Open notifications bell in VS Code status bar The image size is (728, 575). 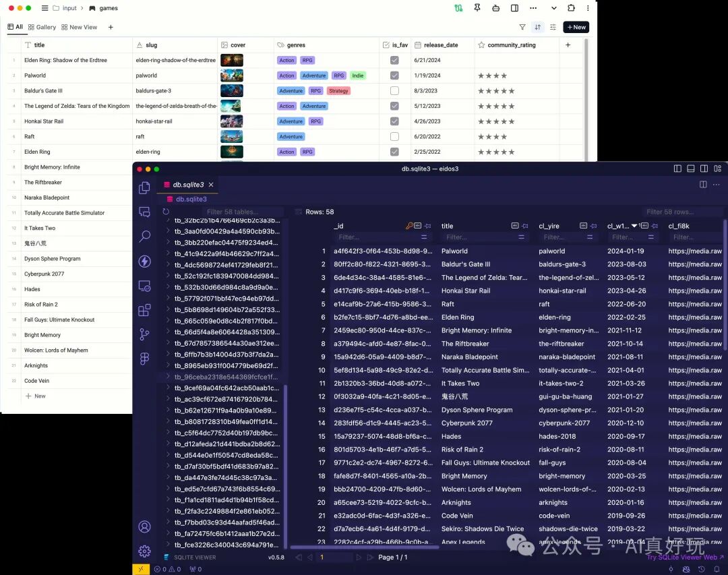[x=717, y=569]
